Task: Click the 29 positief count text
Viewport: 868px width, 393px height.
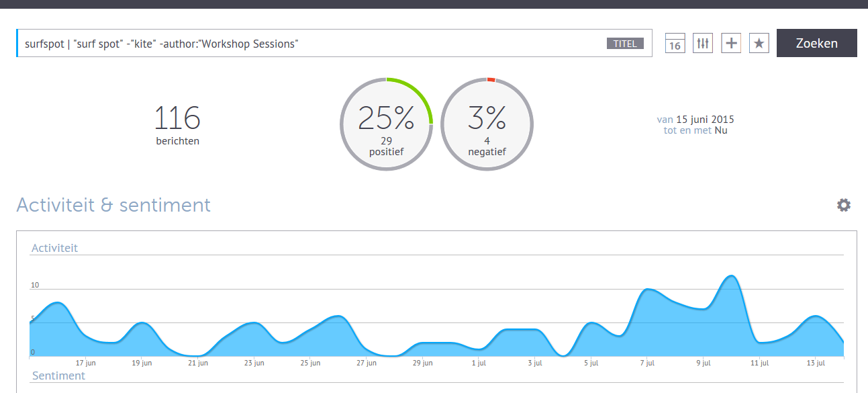Action: coord(386,146)
